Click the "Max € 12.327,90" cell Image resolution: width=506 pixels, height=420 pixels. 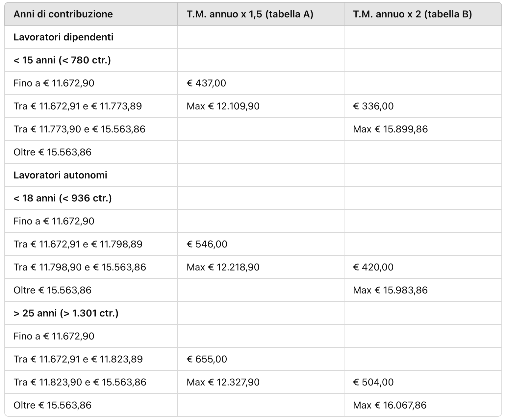click(x=223, y=382)
